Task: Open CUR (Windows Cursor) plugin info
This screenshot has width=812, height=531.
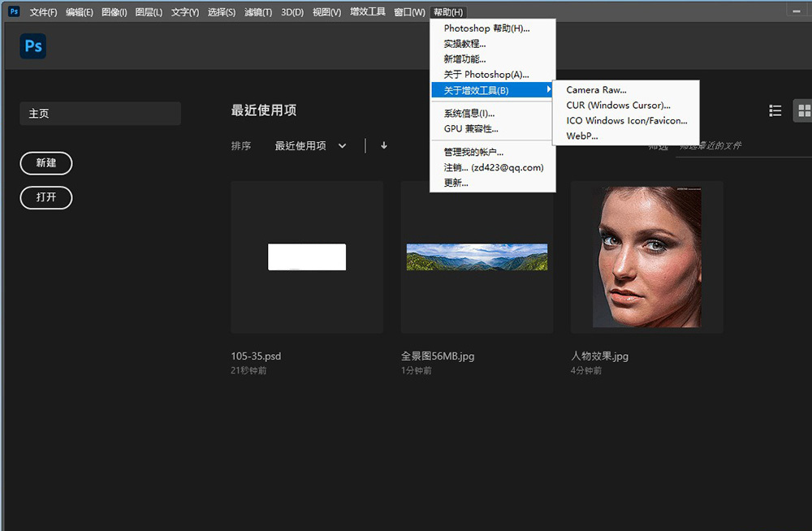Action: [x=618, y=106]
